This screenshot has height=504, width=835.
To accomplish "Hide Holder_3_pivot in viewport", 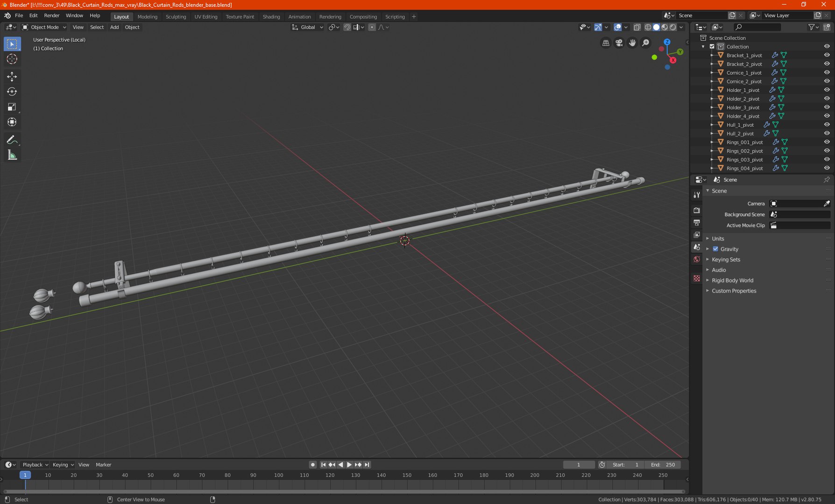I will click(827, 107).
